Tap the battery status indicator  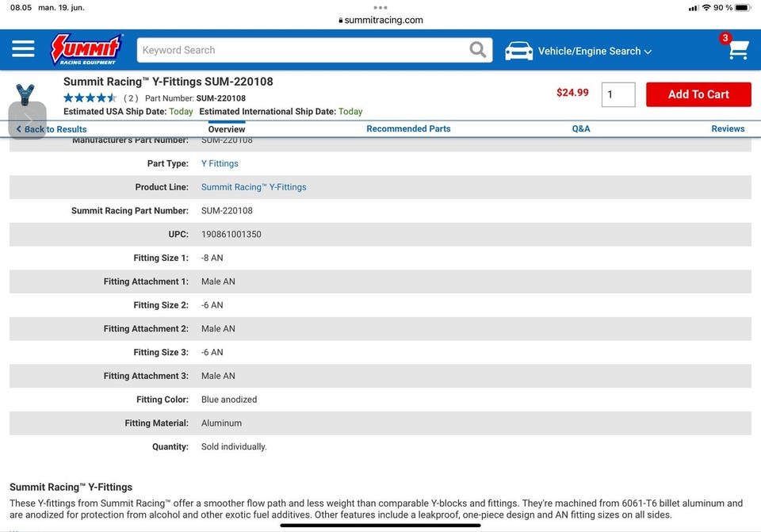(x=743, y=8)
